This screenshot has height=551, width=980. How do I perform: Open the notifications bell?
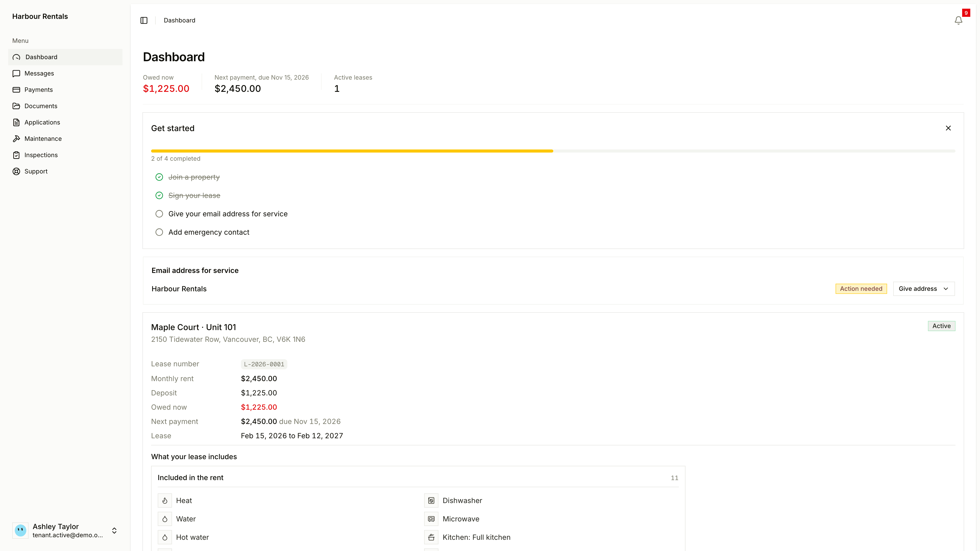(x=958, y=20)
